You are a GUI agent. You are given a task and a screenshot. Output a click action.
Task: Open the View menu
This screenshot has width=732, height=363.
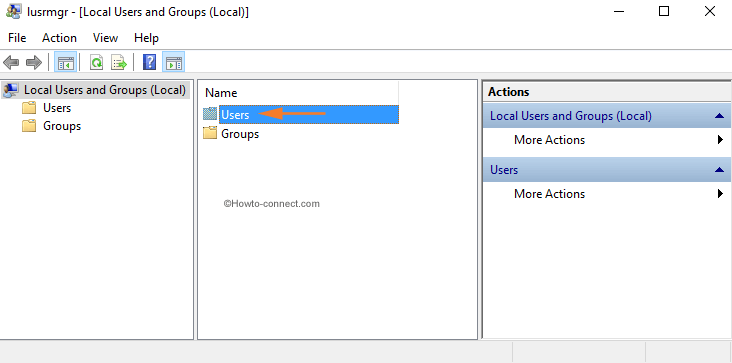(106, 38)
